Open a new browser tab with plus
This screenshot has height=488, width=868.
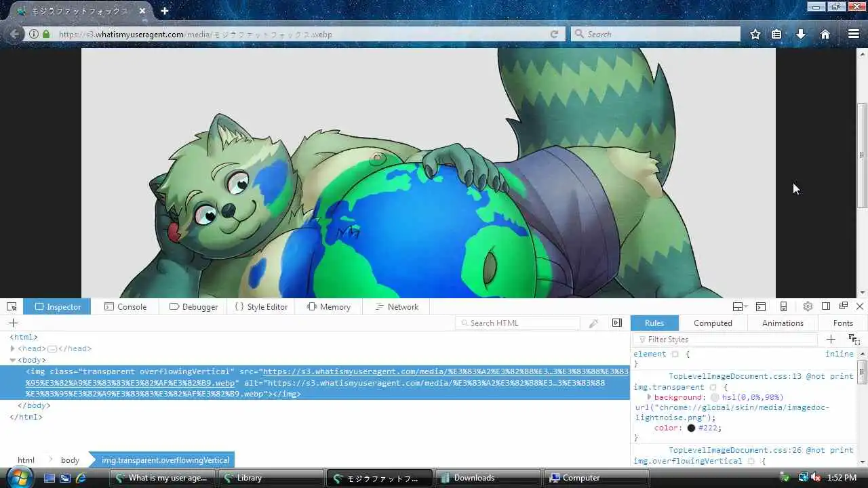(165, 11)
